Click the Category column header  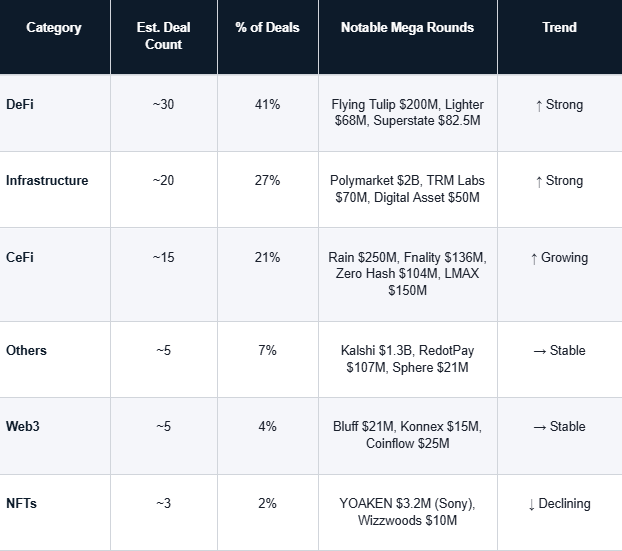click(54, 28)
